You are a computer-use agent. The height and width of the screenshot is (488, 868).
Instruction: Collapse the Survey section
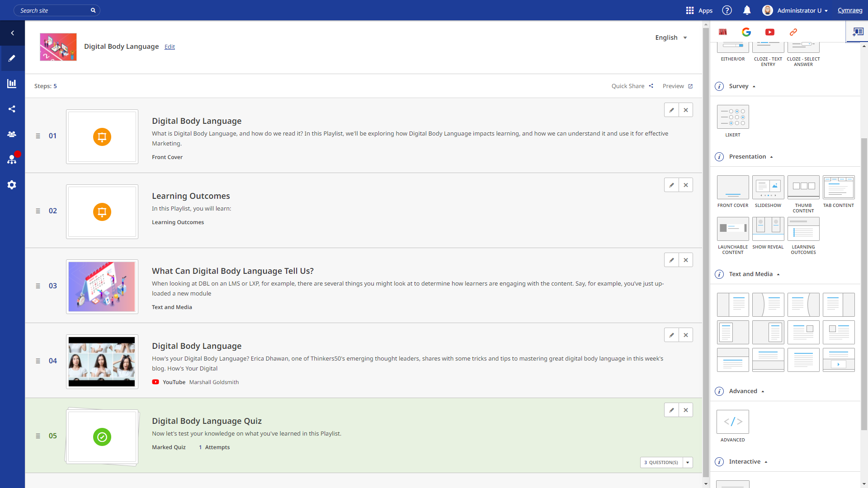tap(754, 86)
